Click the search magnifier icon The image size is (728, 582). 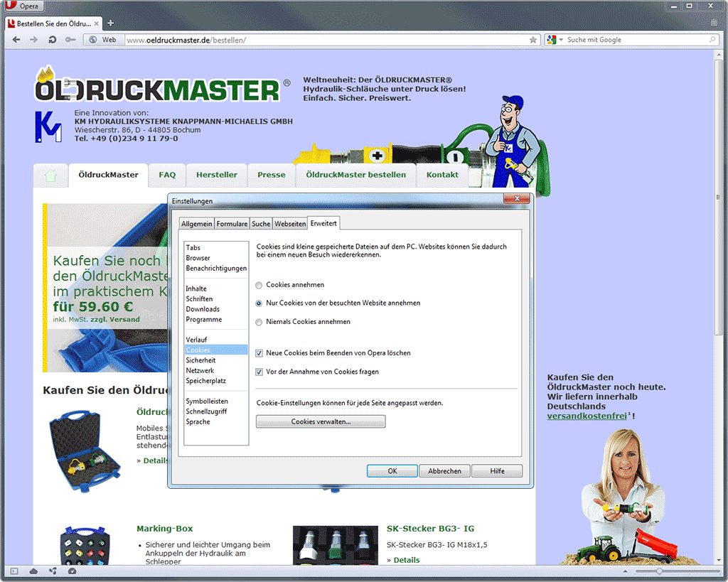[712, 40]
